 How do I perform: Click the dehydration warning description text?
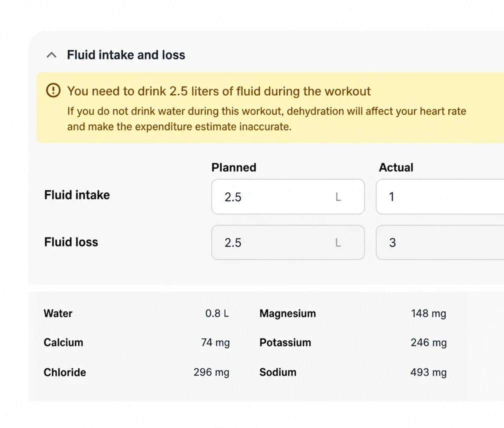266,119
